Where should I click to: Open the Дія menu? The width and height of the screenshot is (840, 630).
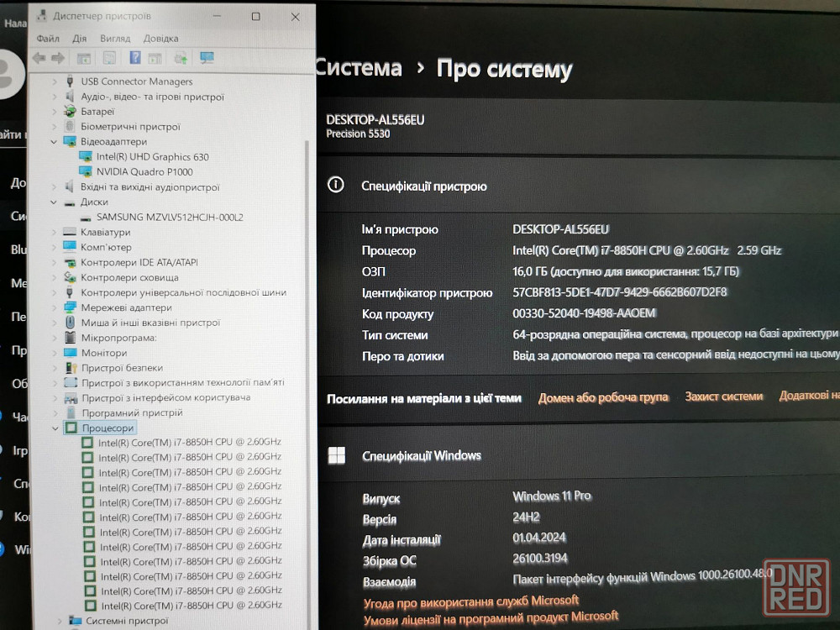tap(79, 39)
